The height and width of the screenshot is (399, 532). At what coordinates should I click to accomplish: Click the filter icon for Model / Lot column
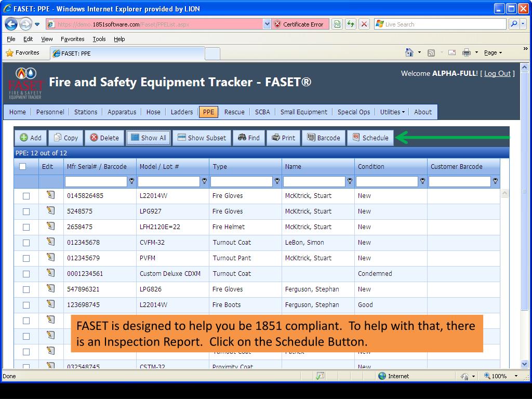[204, 181]
